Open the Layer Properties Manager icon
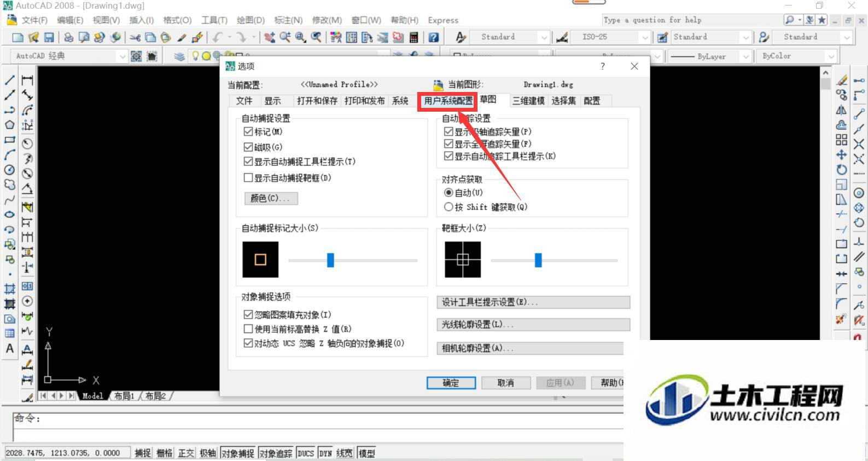The width and height of the screenshot is (868, 461). click(x=179, y=56)
